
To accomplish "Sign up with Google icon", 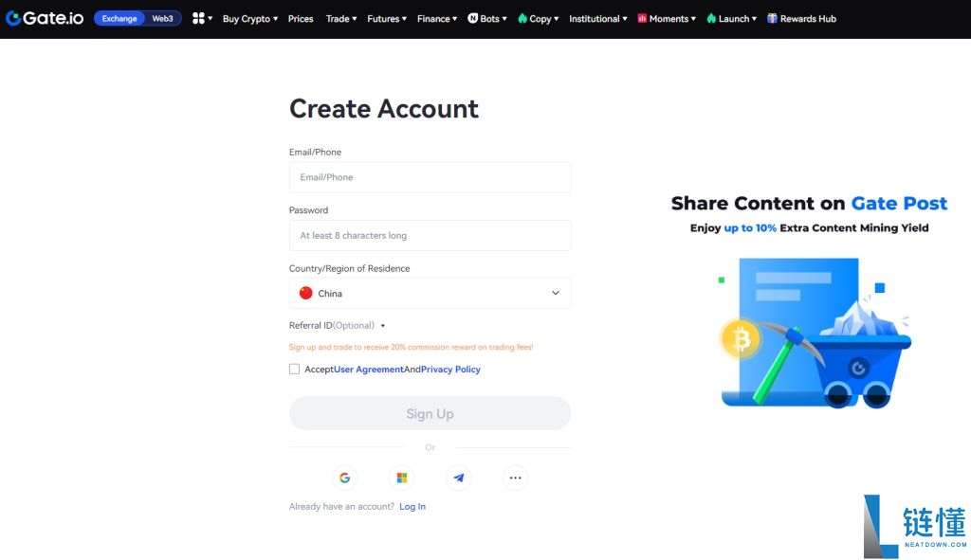I will (345, 478).
